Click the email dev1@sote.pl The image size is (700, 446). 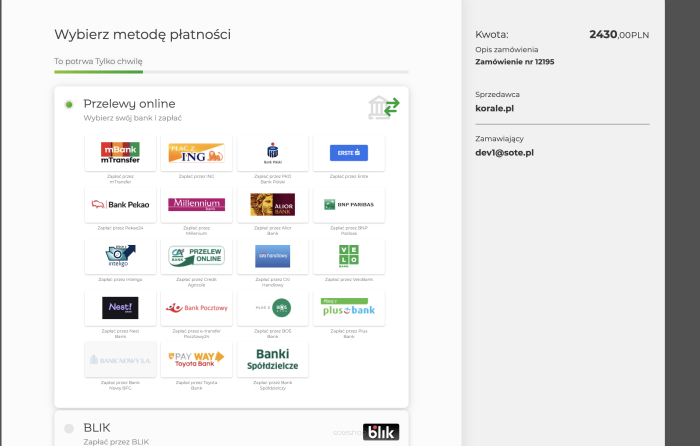coord(504,153)
